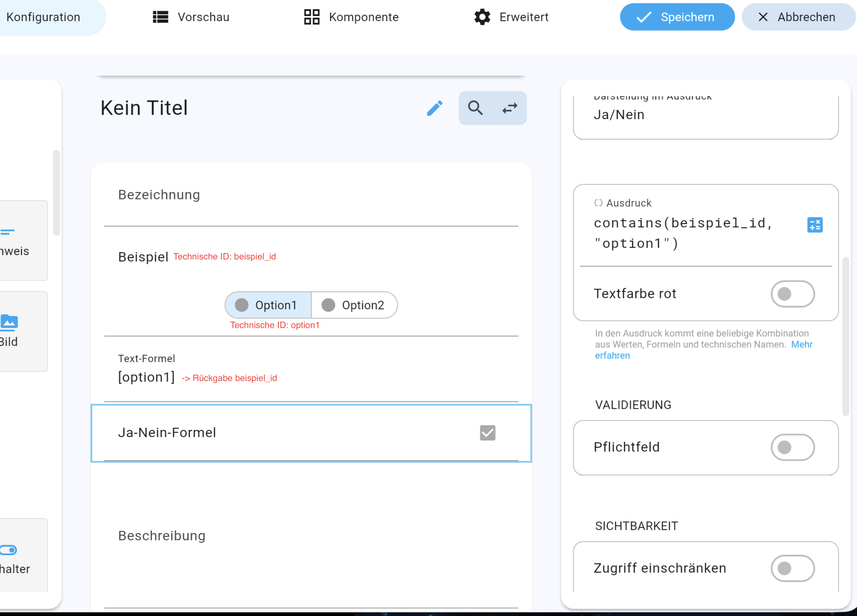Click the Abbrechen button

point(798,17)
